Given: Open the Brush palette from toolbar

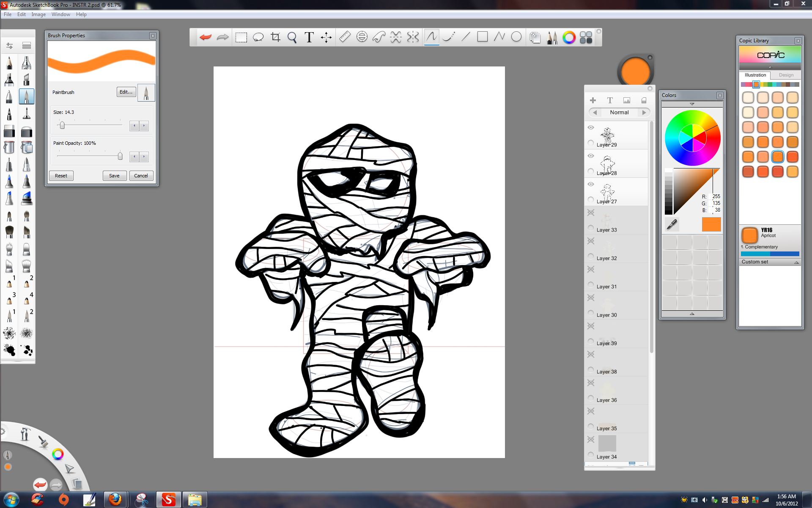Looking at the screenshot, I should click(x=552, y=37).
